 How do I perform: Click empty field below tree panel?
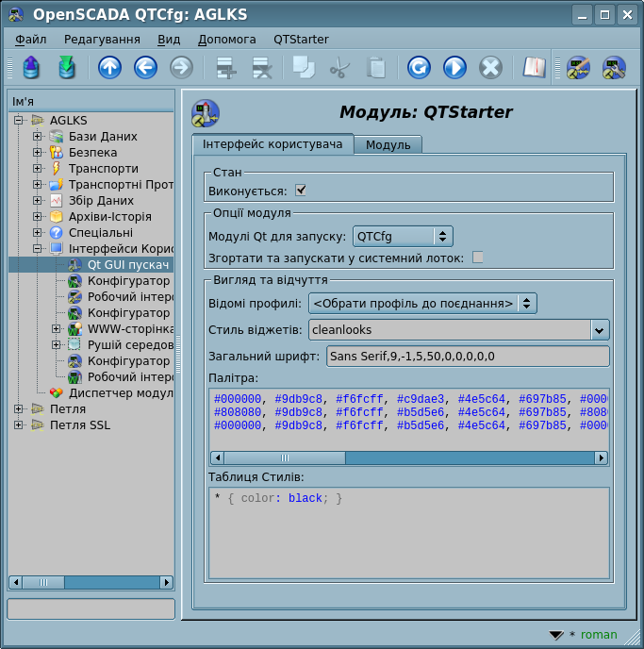(x=91, y=608)
